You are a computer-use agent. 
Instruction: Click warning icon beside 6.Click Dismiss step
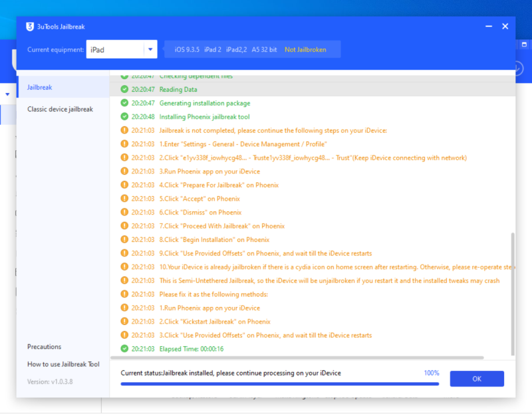[x=124, y=212]
